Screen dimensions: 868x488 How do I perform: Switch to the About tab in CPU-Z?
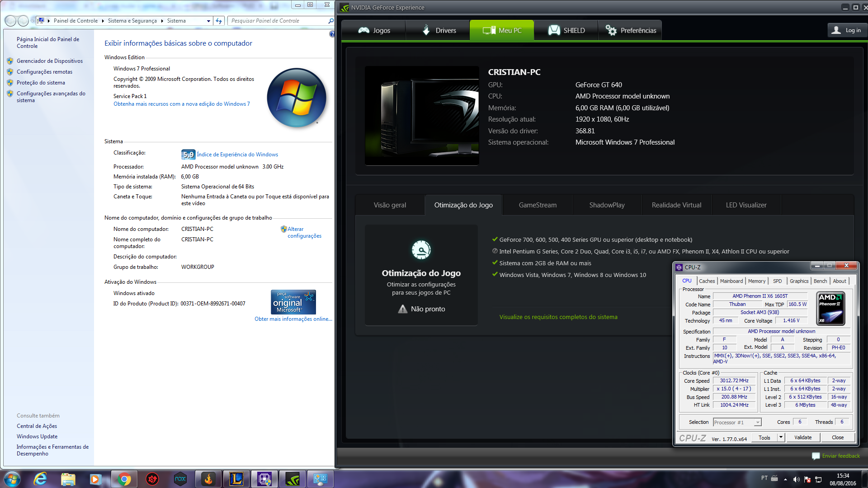(840, 281)
